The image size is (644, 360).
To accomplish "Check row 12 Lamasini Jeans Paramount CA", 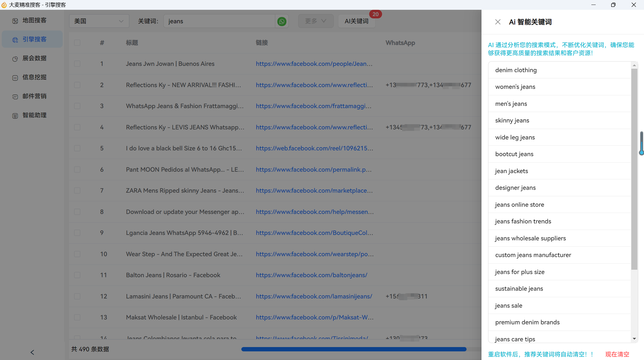I will pos(77,296).
